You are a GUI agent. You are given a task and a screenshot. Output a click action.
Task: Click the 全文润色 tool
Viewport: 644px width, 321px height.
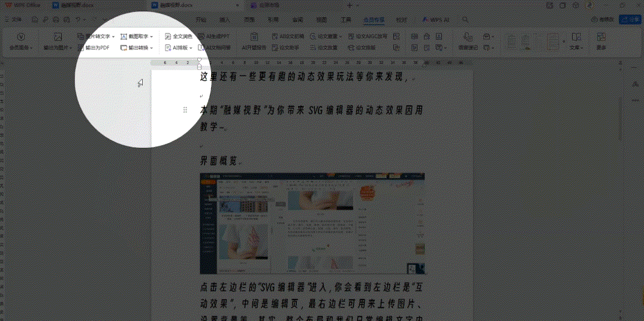179,37
